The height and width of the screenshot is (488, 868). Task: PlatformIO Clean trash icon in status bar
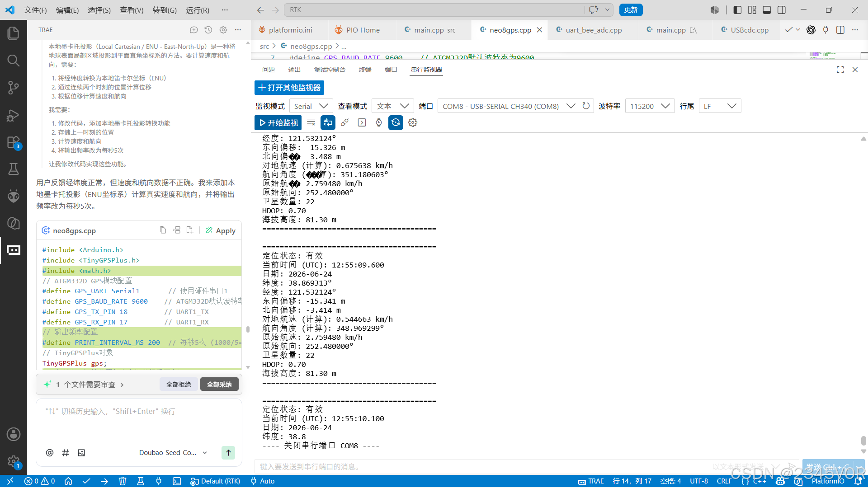123,481
